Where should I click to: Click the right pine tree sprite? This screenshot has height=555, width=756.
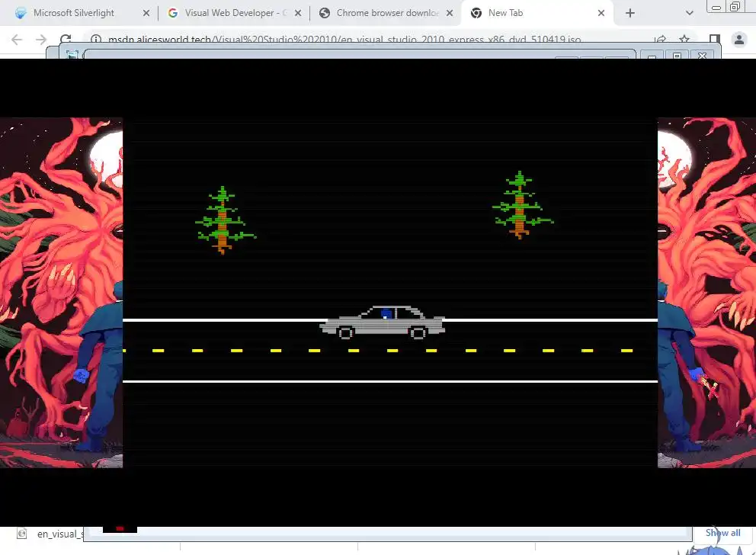tap(522, 204)
